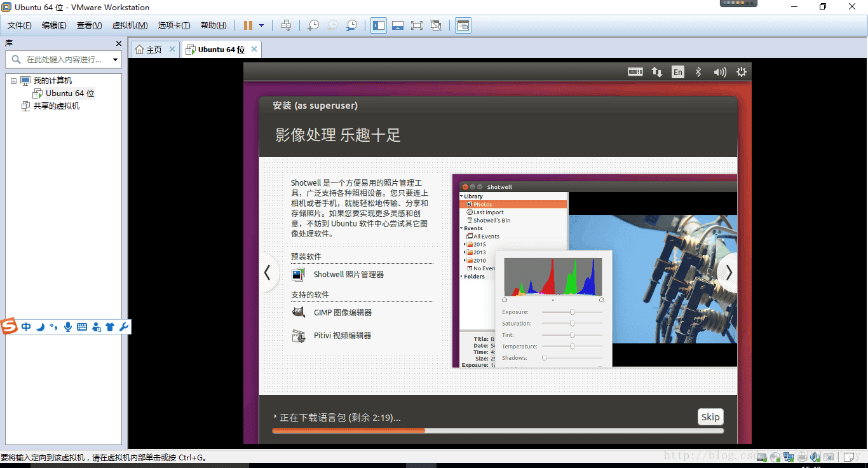Click the GIMP 图像编辑器 icon
868x468 pixels.
click(298, 312)
